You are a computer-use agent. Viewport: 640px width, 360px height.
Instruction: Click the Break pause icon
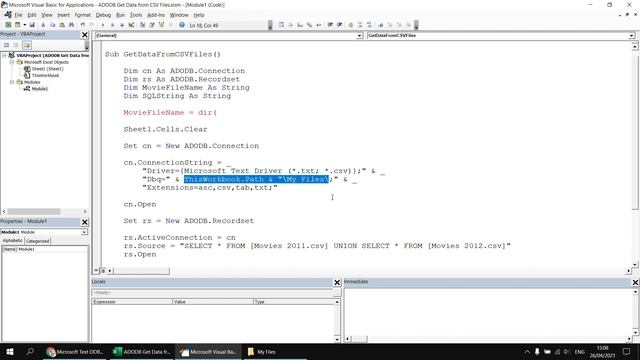coord(112,25)
